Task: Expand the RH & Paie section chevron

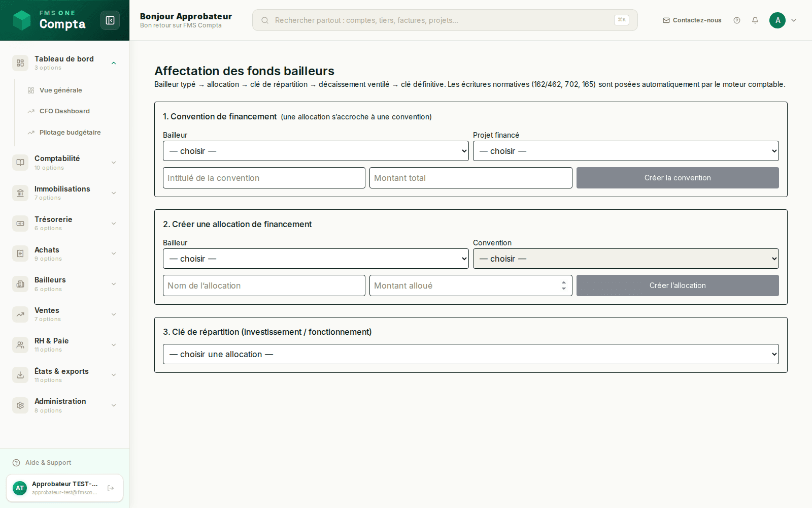Action: click(x=114, y=345)
